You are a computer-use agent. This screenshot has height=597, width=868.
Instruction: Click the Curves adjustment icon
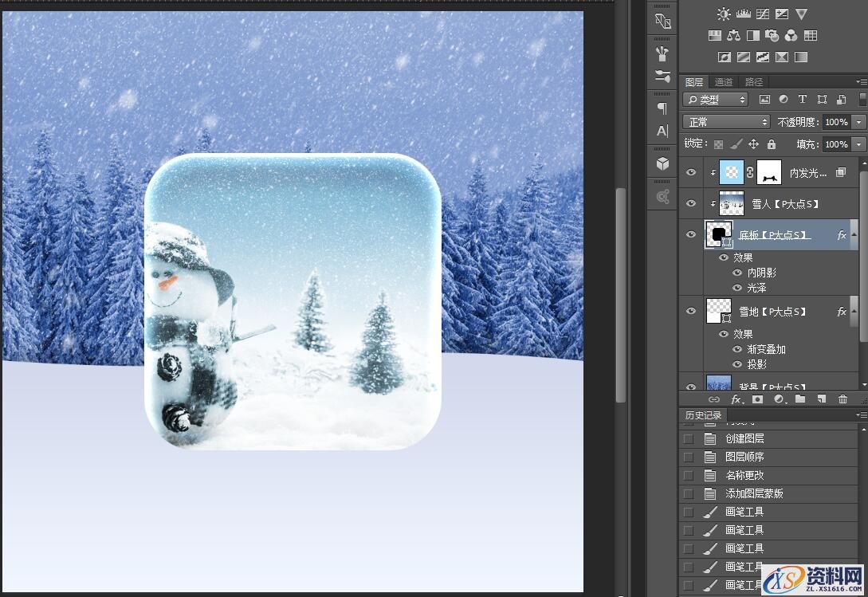point(762,14)
